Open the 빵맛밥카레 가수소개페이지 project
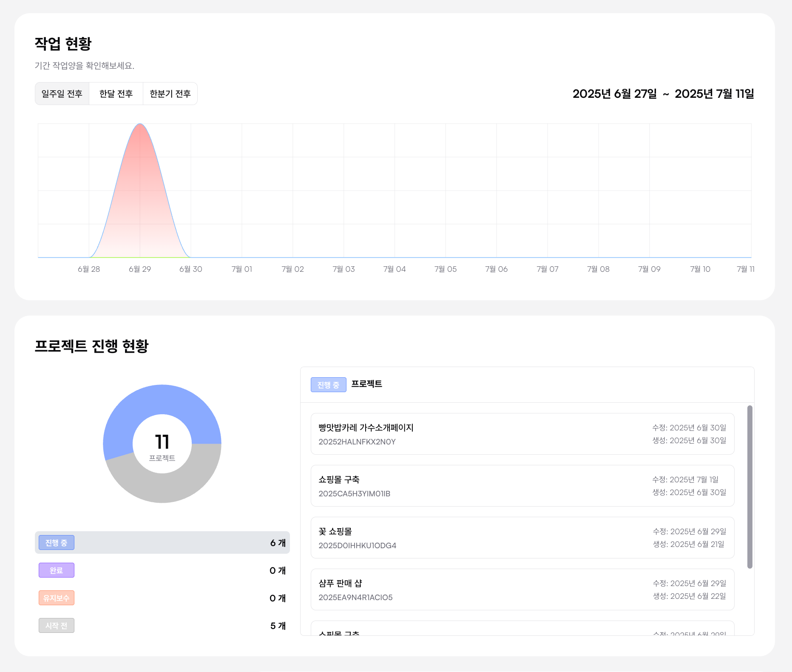This screenshot has width=792, height=672. [x=522, y=434]
